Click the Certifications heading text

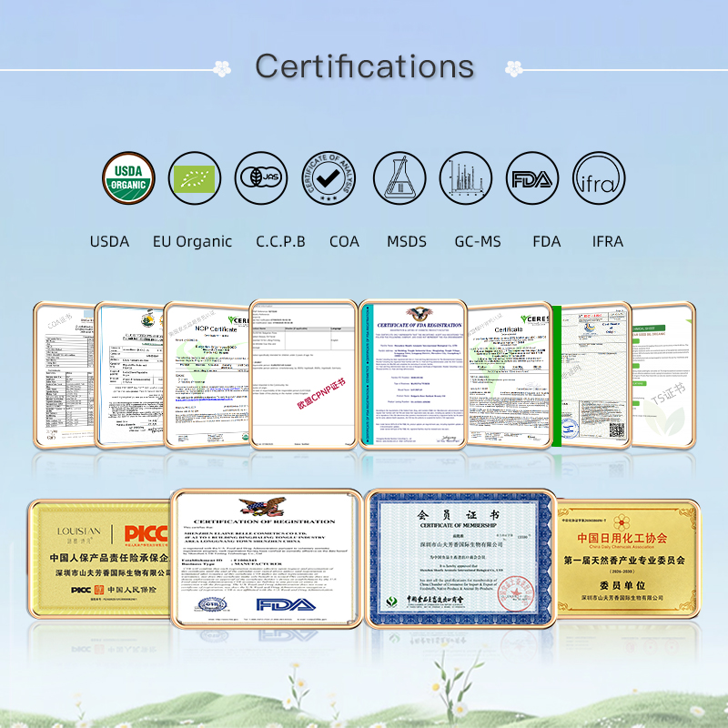365,66
